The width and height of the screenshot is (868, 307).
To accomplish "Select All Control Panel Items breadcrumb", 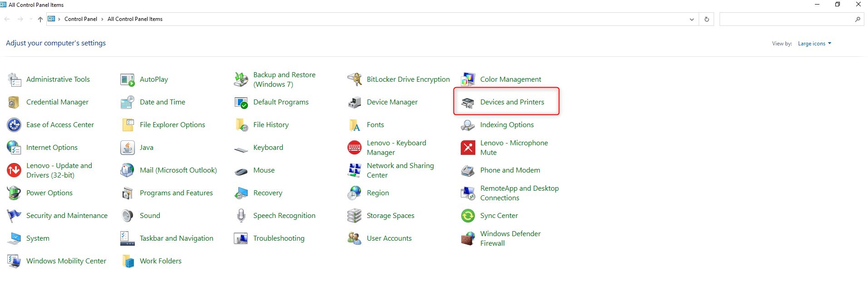I will point(135,19).
